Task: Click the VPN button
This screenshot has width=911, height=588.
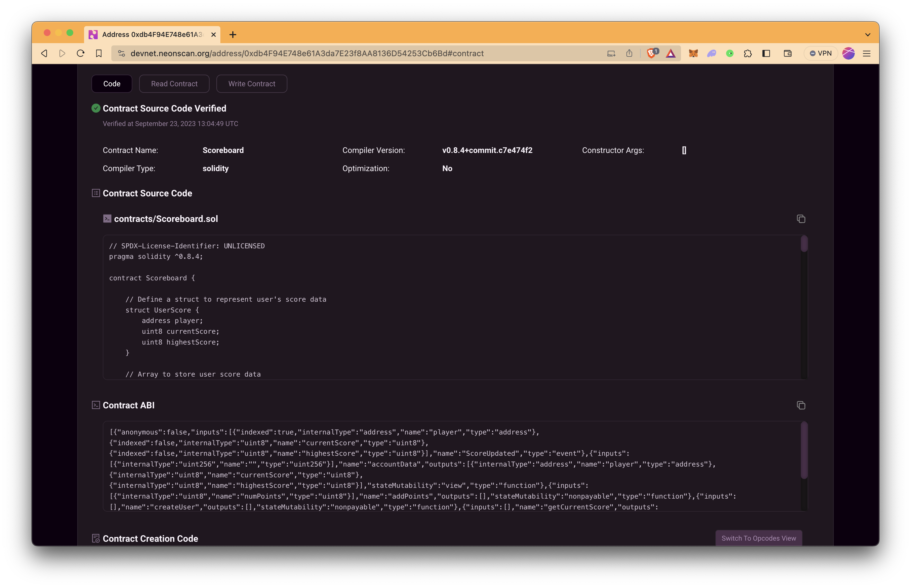Action: tap(820, 53)
